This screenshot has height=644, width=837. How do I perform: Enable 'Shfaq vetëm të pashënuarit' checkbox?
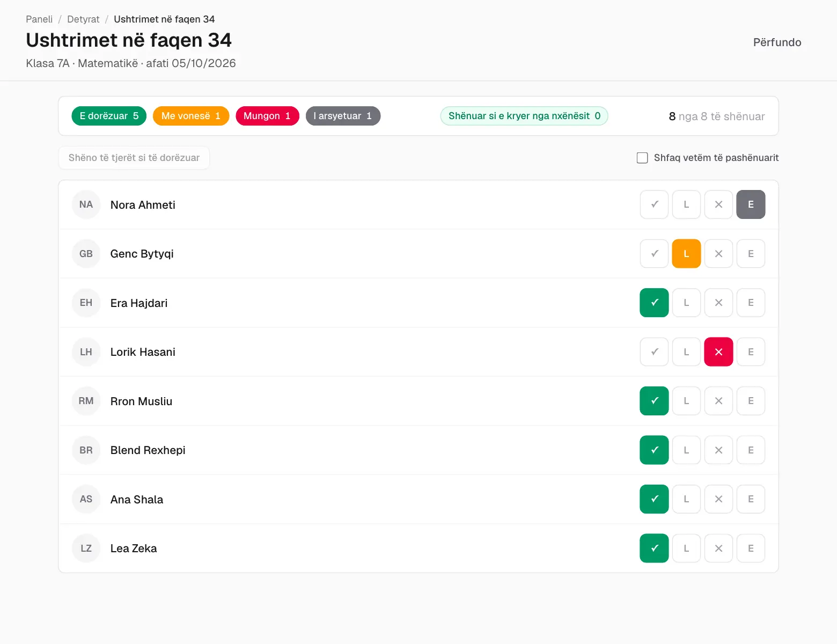[642, 158]
